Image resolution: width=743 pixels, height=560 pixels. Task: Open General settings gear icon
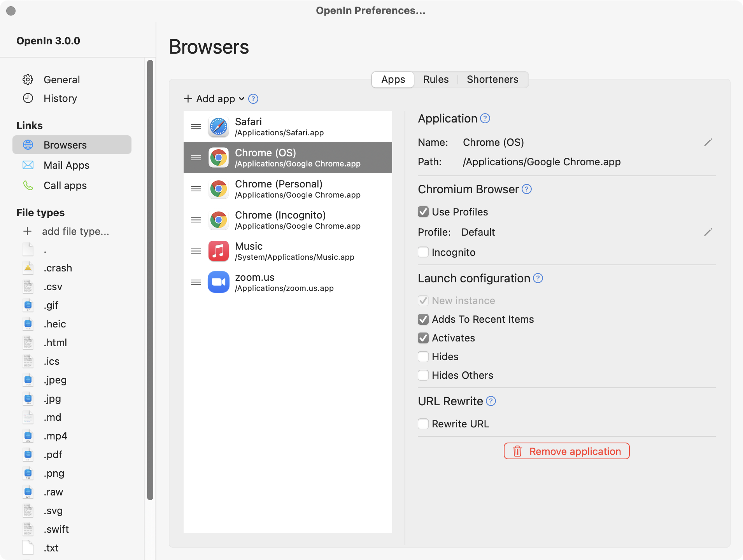click(x=28, y=79)
